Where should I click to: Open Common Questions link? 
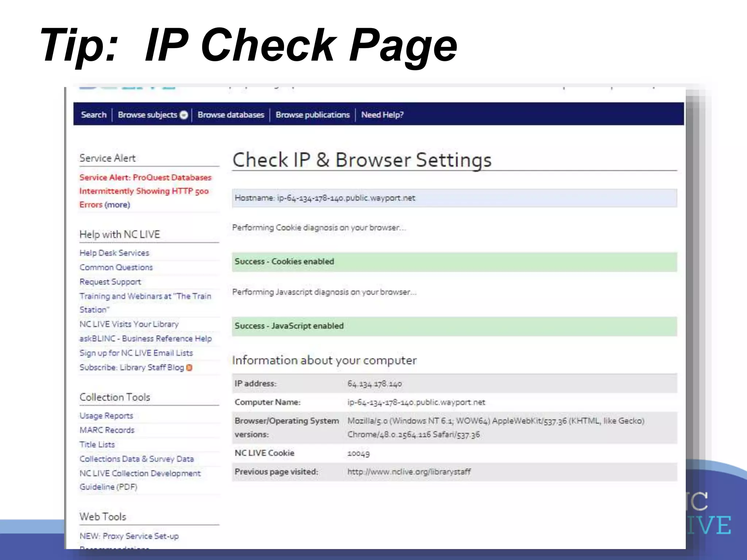[x=116, y=267]
